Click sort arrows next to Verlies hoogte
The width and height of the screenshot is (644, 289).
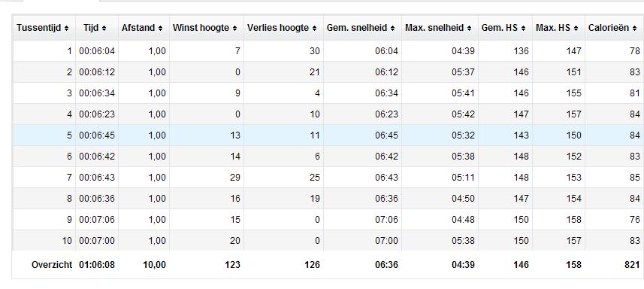pyautogui.click(x=314, y=29)
